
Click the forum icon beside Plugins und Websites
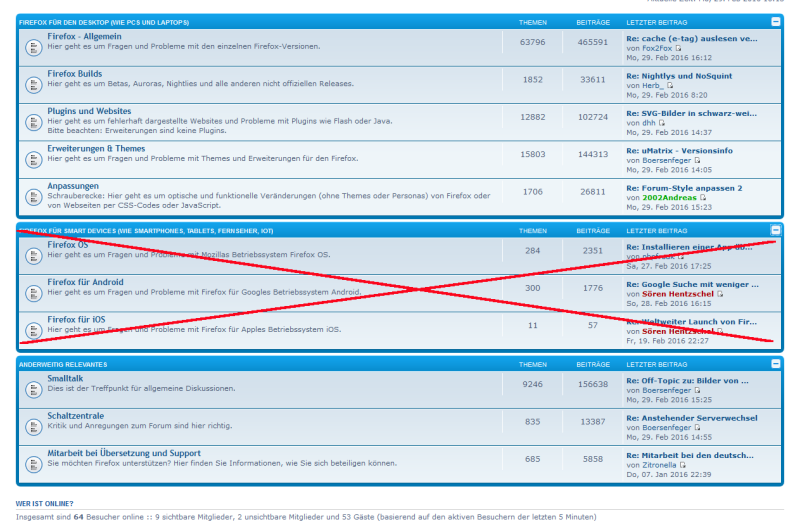point(34,122)
